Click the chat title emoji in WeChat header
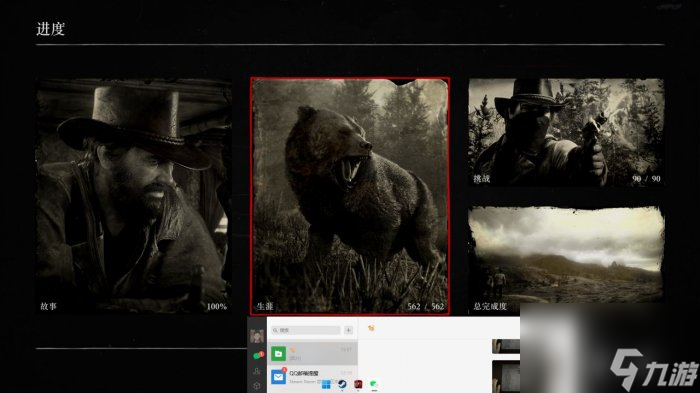 tap(371, 328)
